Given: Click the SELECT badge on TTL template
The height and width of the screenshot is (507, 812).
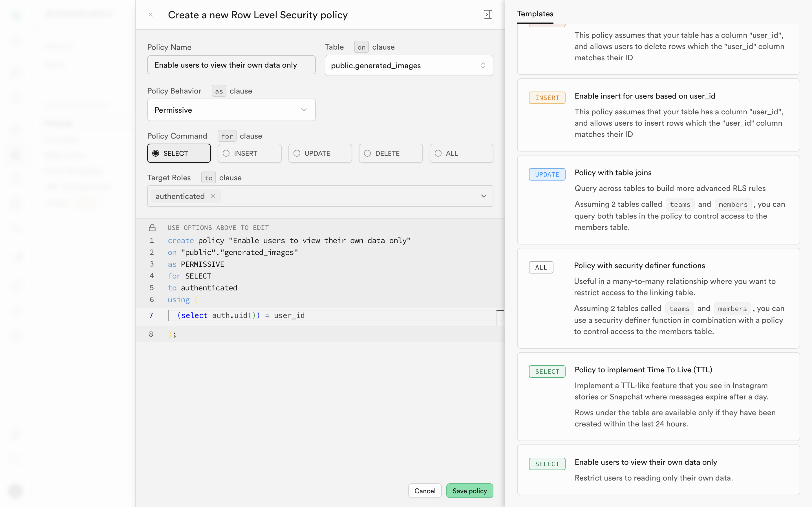Looking at the screenshot, I should coord(547,372).
